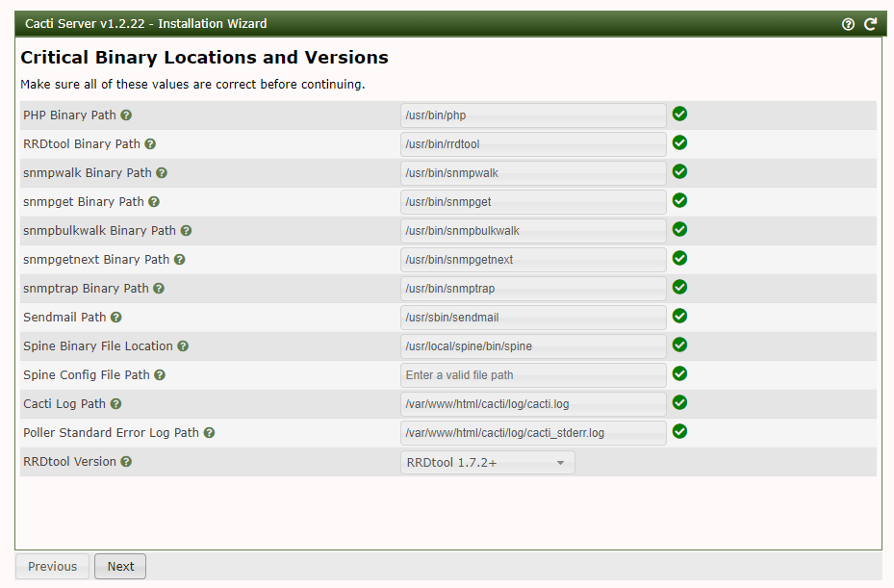Click the 'Poller Standard Error Log Path' label
Image resolution: width=894 pixels, height=588 pixels.
point(112,433)
